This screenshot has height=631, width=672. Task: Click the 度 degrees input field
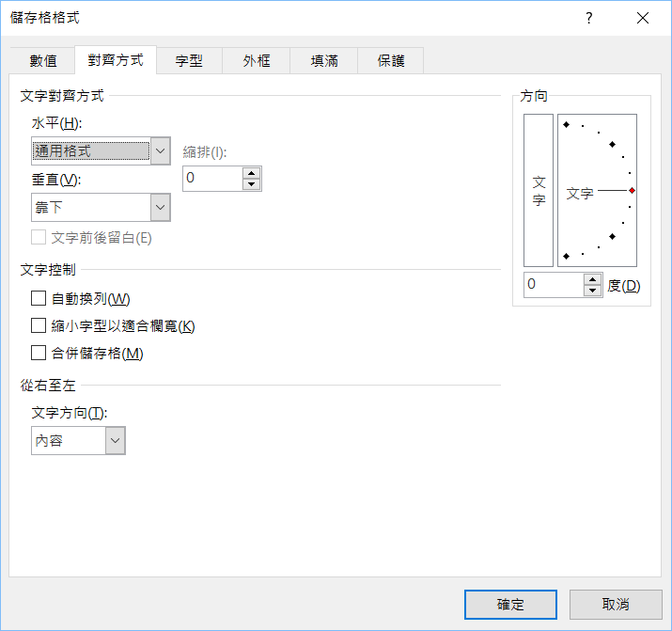[x=554, y=285]
